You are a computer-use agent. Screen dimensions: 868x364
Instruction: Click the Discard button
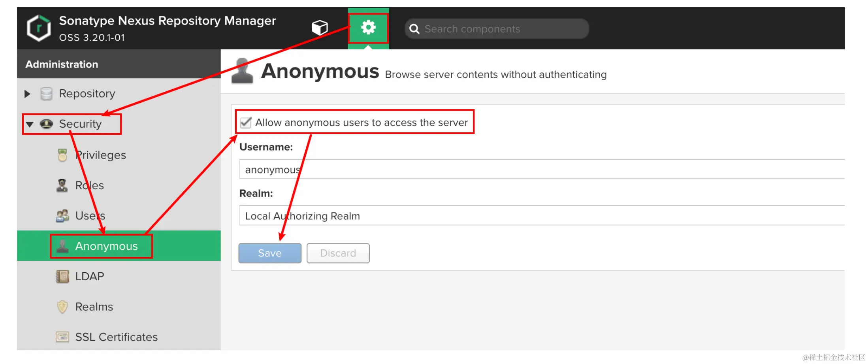click(338, 253)
